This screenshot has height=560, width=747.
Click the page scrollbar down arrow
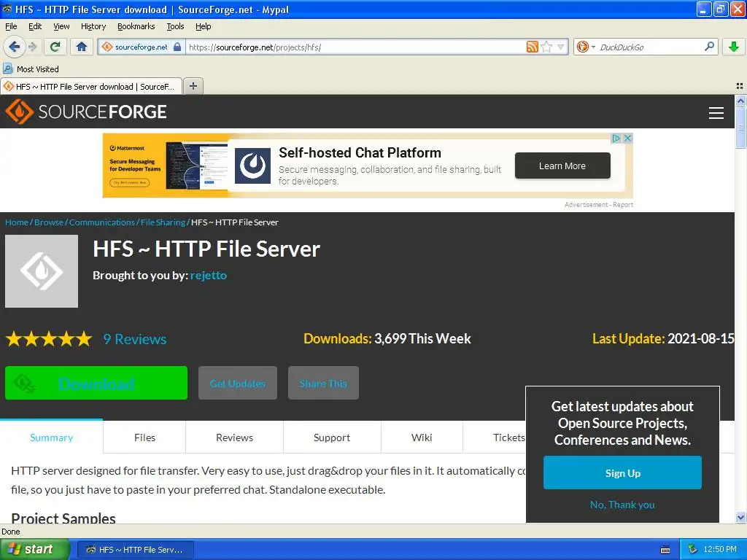(740, 517)
